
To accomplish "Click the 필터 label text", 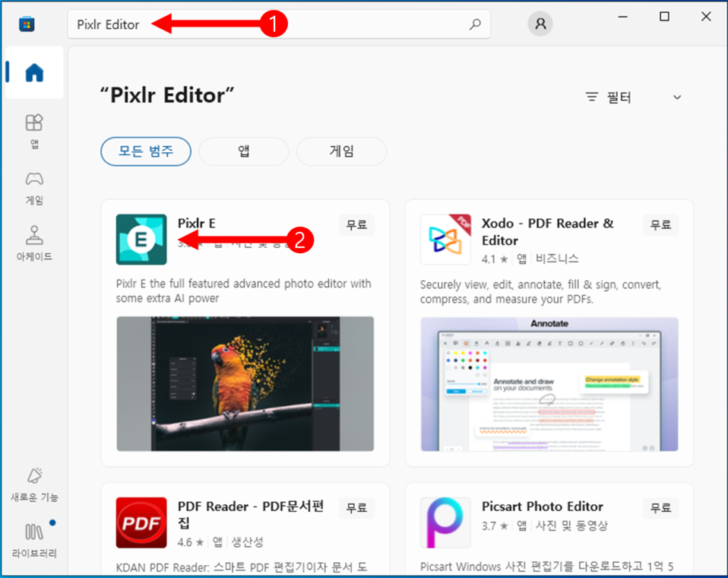I will click(619, 97).
